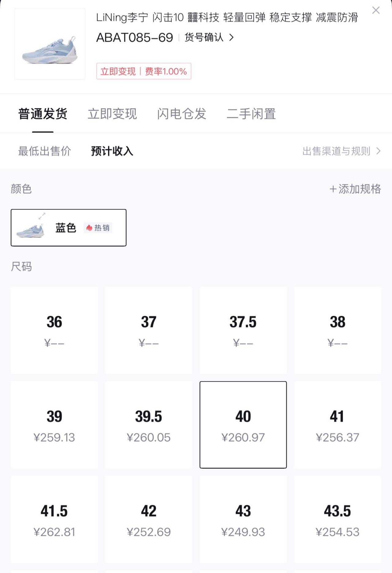Switch to the 立即变现 tab

pos(112,114)
